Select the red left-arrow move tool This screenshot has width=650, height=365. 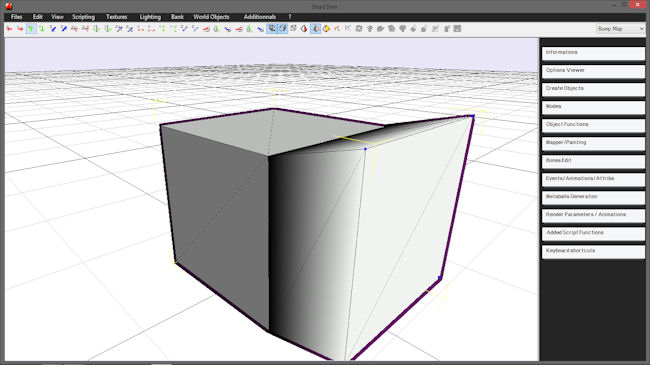9,29
